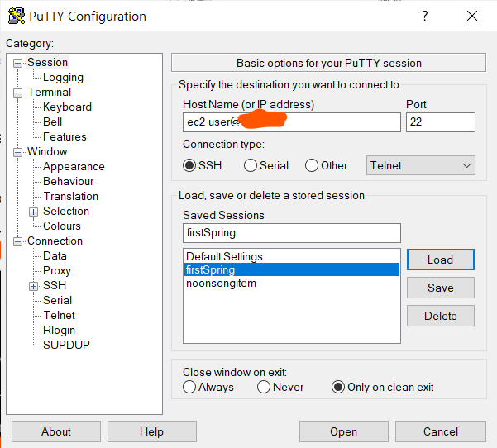Screen dimensions: 497x448
Task: Open the Bell settings category
Action: 52,122
